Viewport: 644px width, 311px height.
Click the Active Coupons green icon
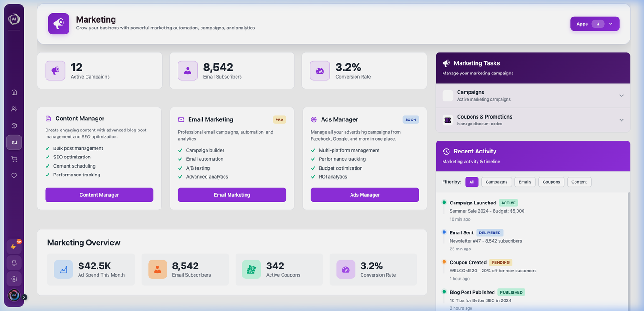[x=252, y=270]
